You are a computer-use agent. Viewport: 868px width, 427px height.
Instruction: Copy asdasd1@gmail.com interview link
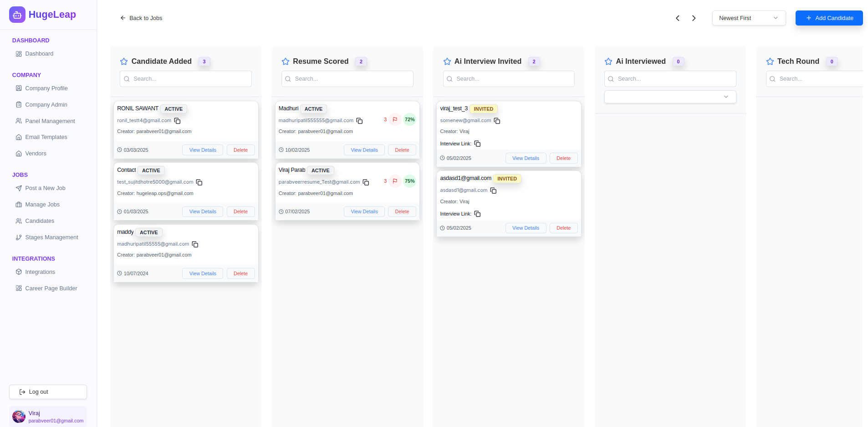pyautogui.click(x=477, y=214)
